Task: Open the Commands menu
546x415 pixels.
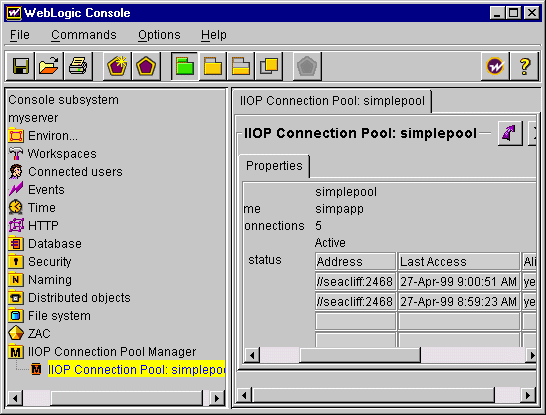Action: 84,35
